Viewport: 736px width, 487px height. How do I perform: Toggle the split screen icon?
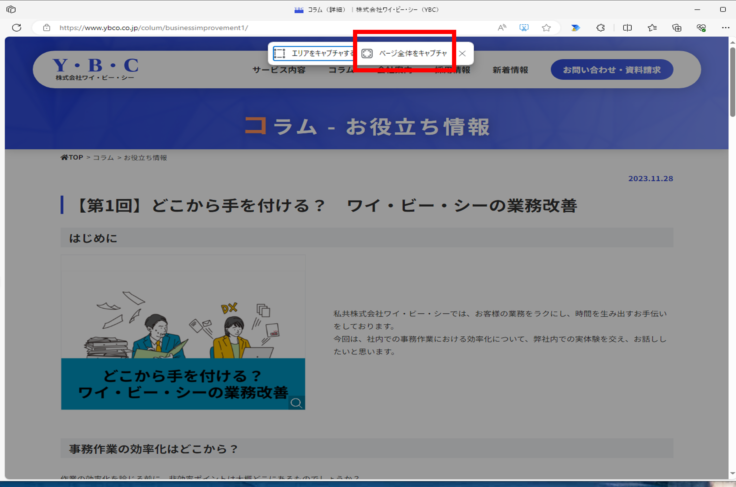[627, 28]
